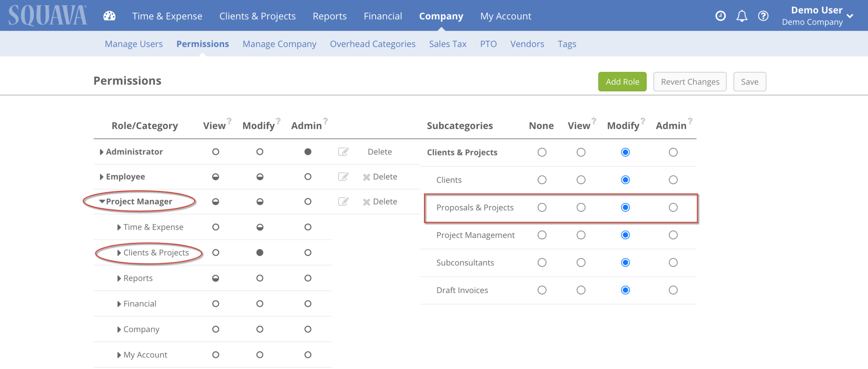Expand the Reports category

[119, 278]
